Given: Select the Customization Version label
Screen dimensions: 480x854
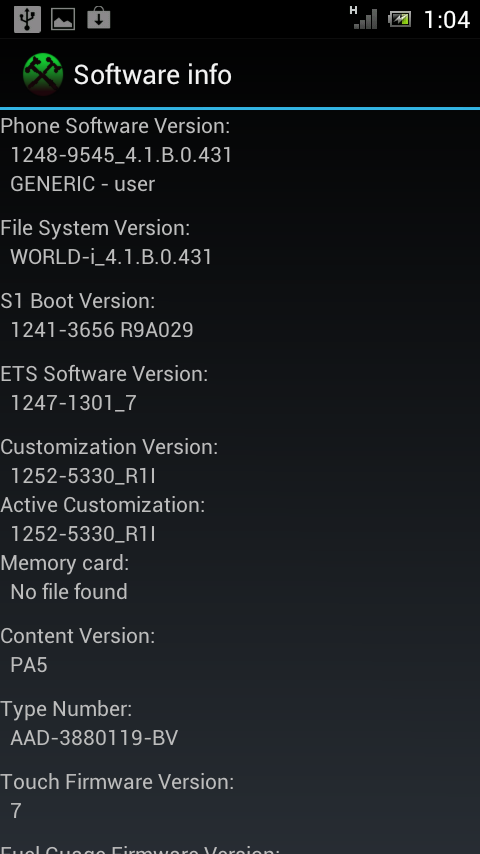Looking at the screenshot, I should [x=109, y=447].
